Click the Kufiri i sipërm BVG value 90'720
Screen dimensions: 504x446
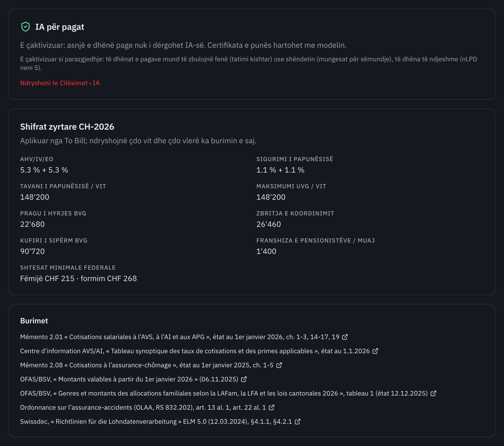pyautogui.click(x=32, y=251)
